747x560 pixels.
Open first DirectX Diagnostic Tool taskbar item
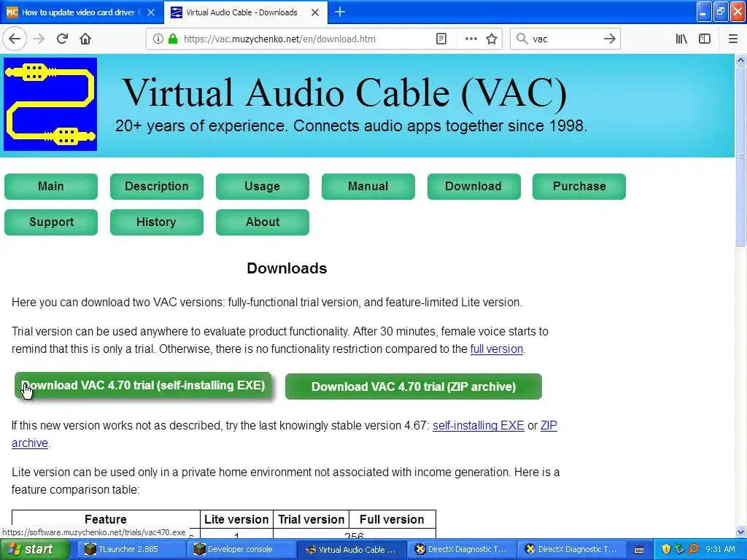pyautogui.click(x=461, y=549)
